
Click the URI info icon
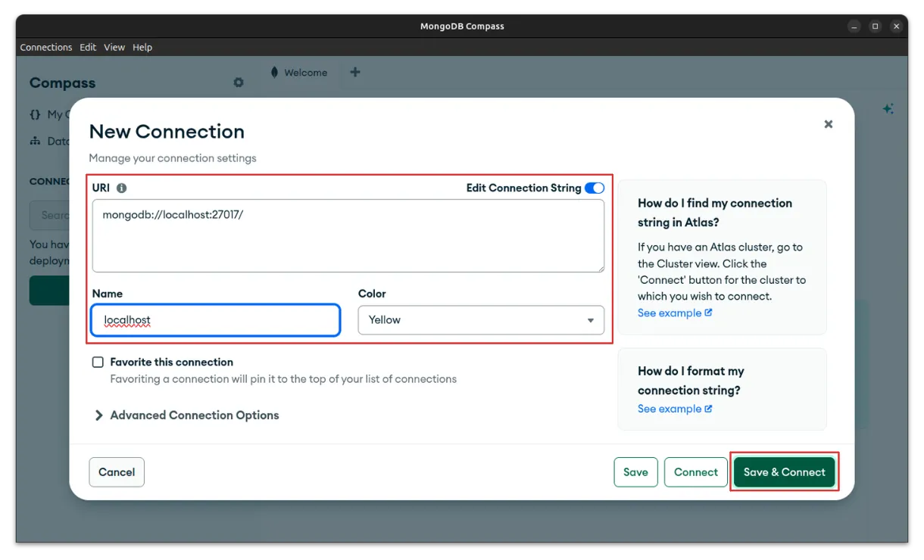coord(121,188)
